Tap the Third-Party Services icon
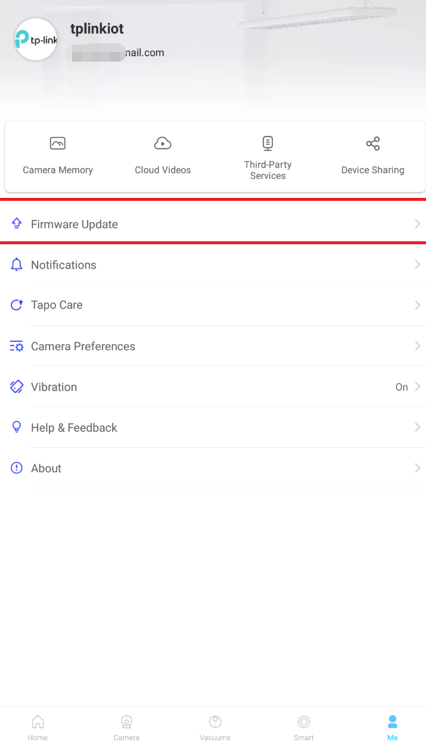 click(x=268, y=143)
